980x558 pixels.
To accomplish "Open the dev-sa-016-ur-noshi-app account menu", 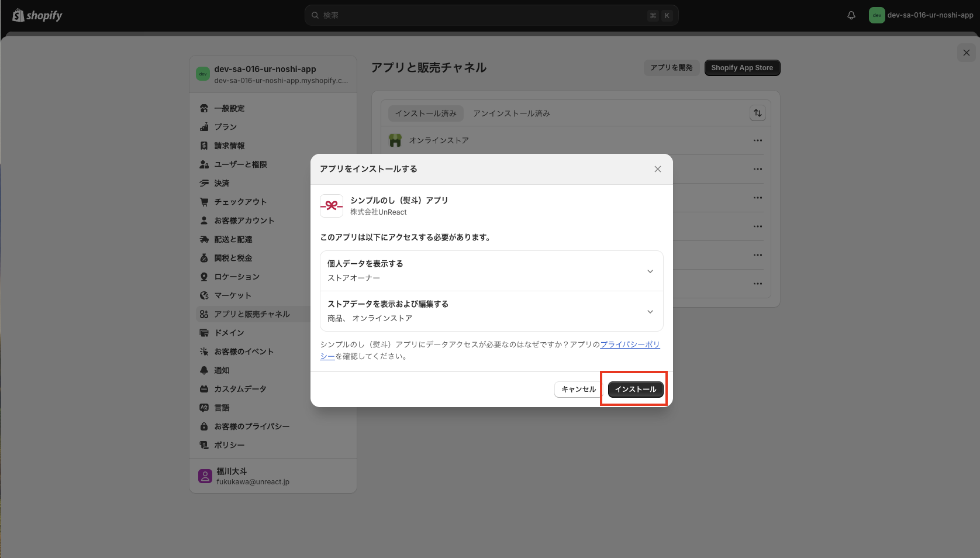I will (922, 15).
